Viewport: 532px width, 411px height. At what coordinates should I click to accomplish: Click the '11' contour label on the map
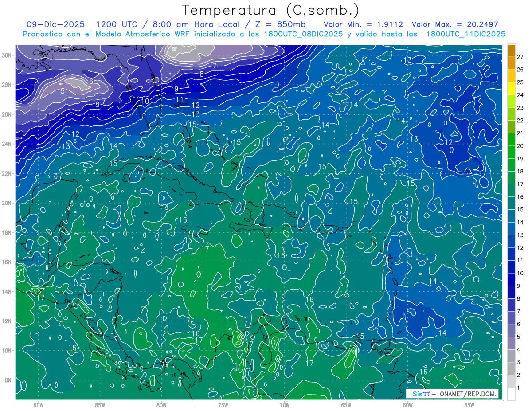tap(180, 99)
